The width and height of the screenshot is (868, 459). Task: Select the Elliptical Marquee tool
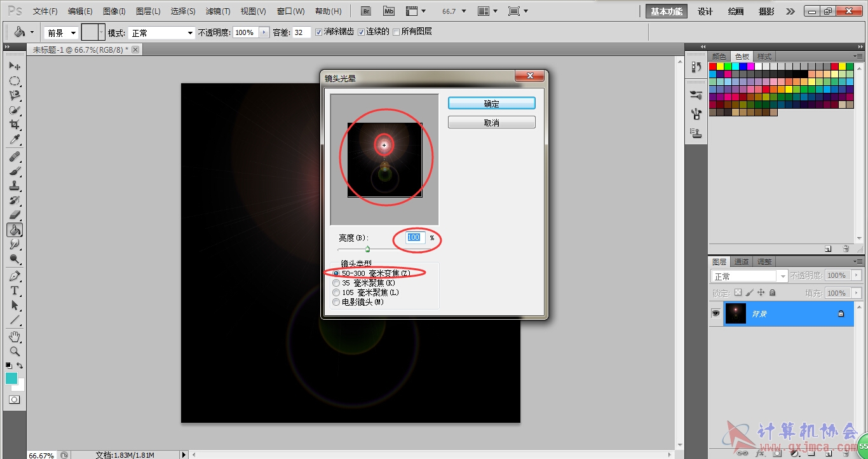pyautogui.click(x=15, y=81)
